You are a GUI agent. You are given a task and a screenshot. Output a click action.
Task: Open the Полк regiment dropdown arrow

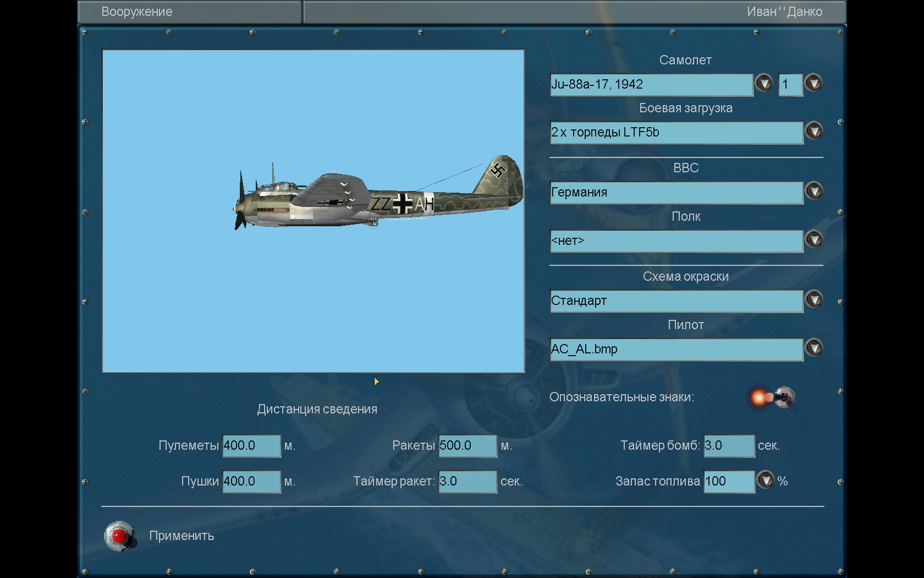tap(813, 240)
